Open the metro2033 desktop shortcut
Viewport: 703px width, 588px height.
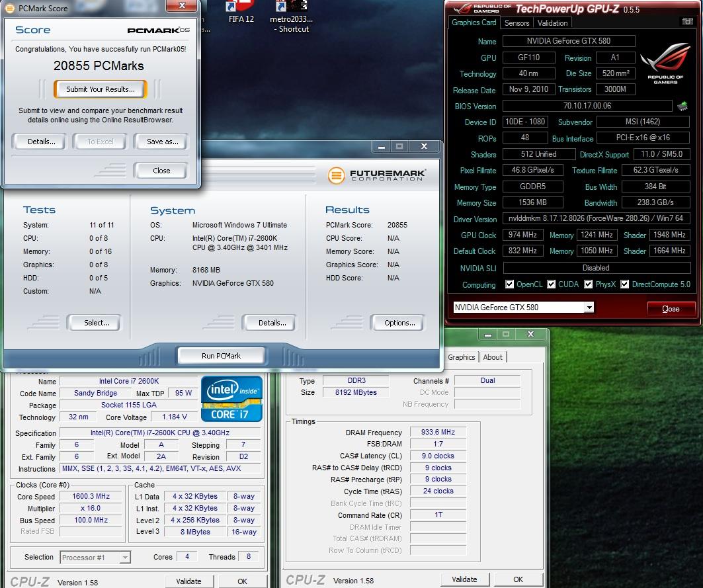pyautogui.click(x=292, y=17)
